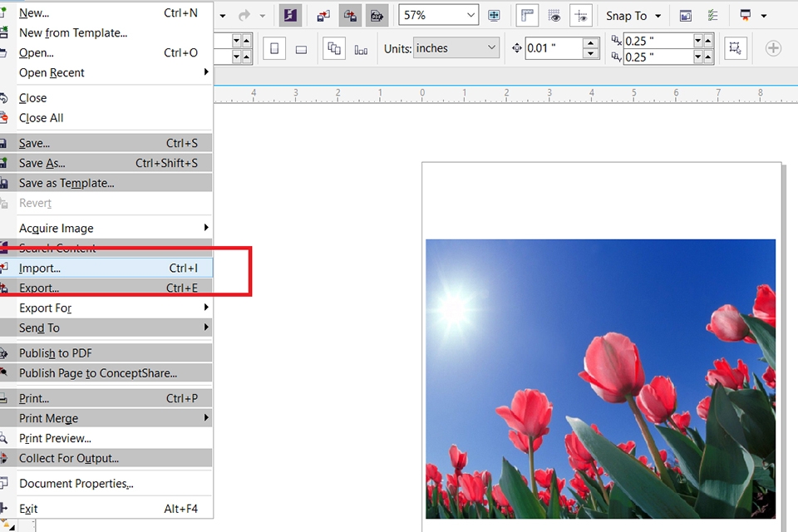Click the full-screen preview icon
This screenshot has height=532, width=798.
pyautogui.click(x=495, y=15)
